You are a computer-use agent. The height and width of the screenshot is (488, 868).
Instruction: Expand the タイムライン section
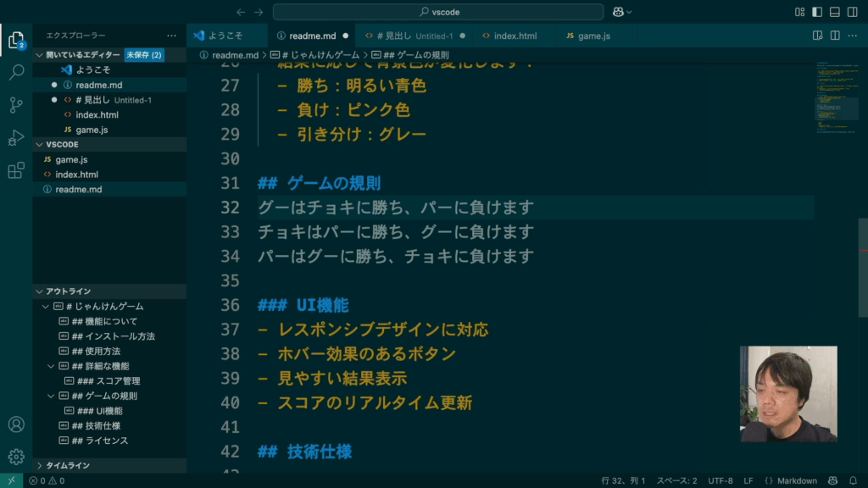tap(39, 465)
